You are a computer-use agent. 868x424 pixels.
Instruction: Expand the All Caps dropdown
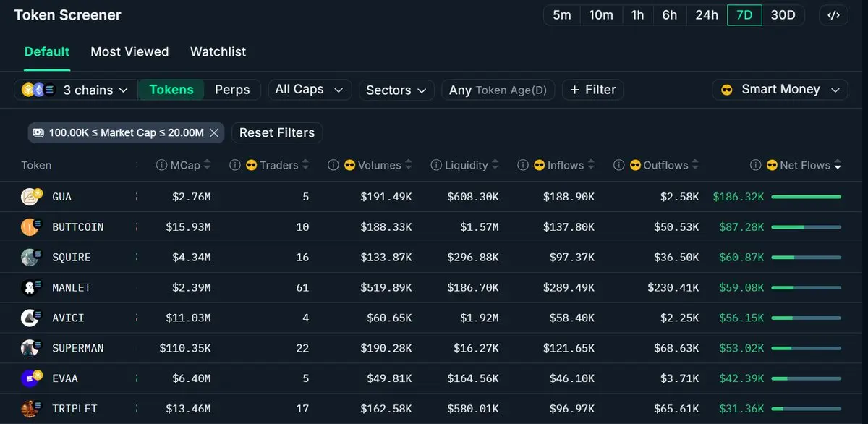[310, 90]
